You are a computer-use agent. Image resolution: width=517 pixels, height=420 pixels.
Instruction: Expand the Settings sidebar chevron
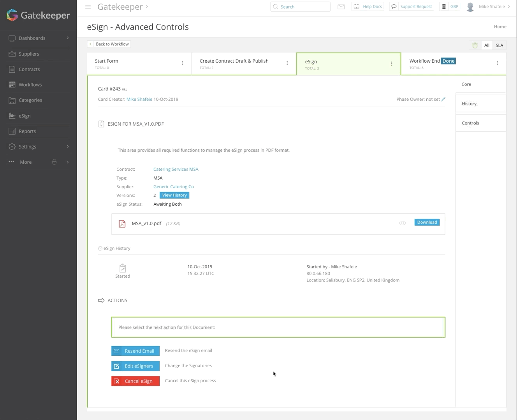click(x=68, y=147)
